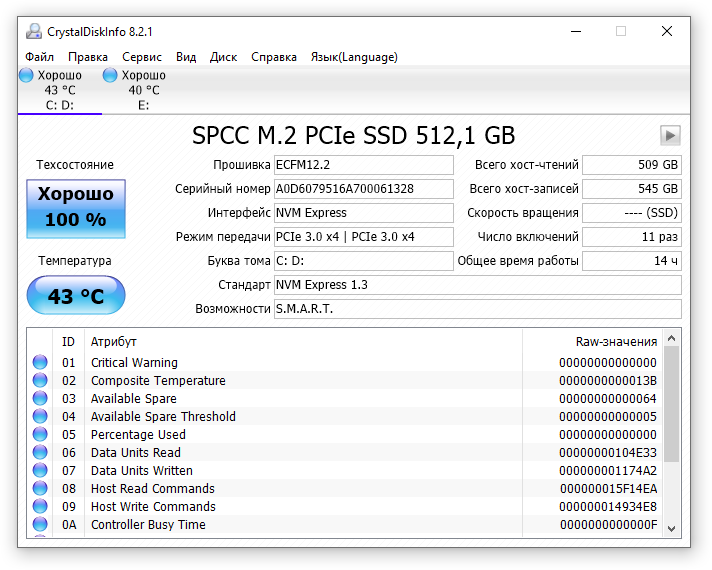Viewport: 712px width, 570px height.
Task: Click the Буква тома field C: D:
Action: point(364,261)
